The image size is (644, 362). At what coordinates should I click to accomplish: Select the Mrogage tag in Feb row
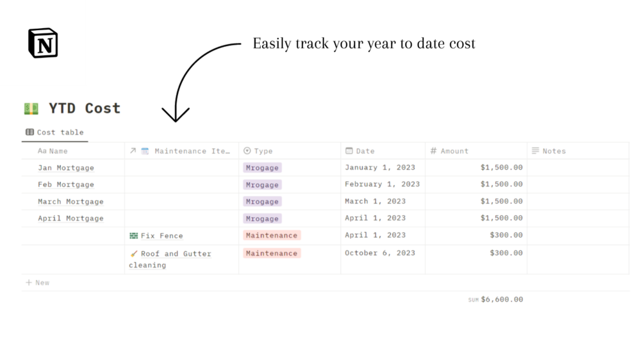click(x=262, y=185)
